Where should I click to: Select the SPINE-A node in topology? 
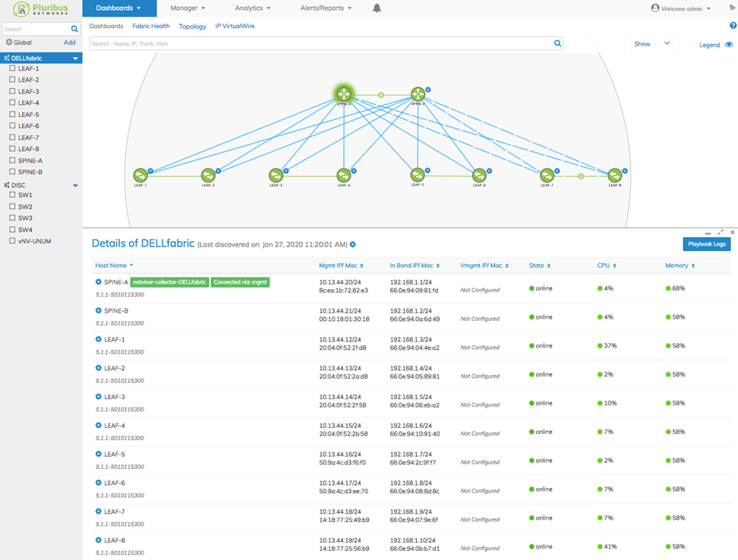point(344,93)
